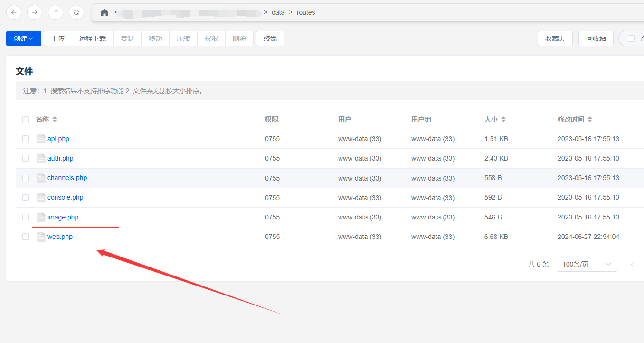Click the file icon beside api.php

tap(41, 139)
